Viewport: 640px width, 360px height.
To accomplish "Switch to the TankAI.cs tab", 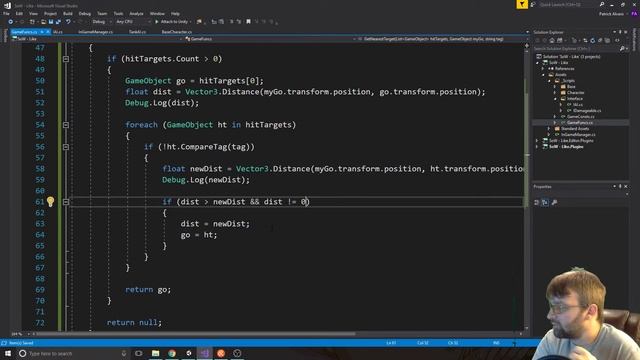I will (x=137, y=32).
